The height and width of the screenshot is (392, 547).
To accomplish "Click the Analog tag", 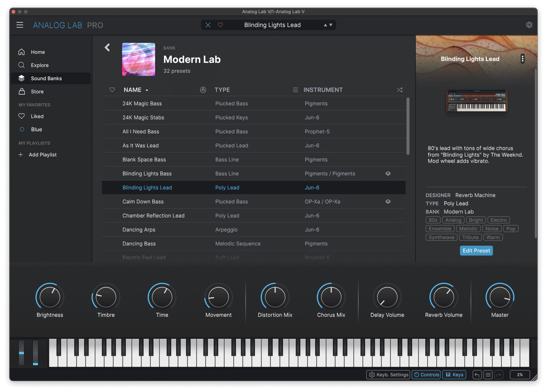I will pyautogui.click(x=453, y=220).
